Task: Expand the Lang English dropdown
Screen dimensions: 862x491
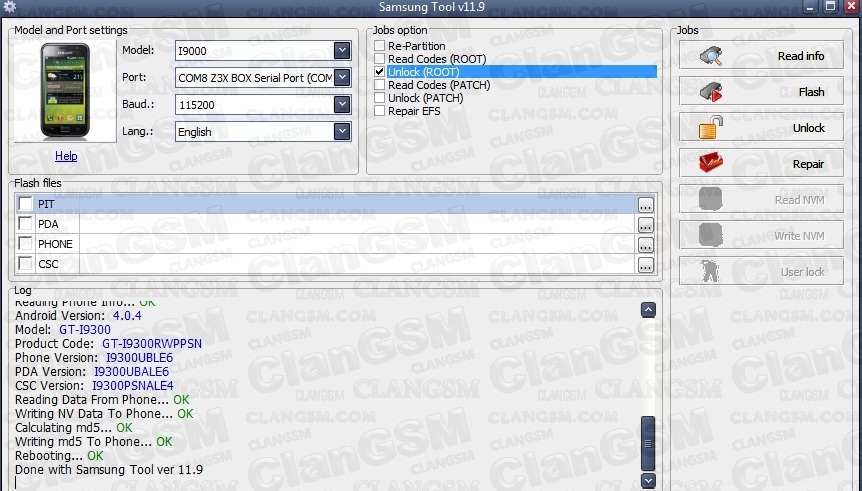Action: pyautogui.click(x=342, y=131)
